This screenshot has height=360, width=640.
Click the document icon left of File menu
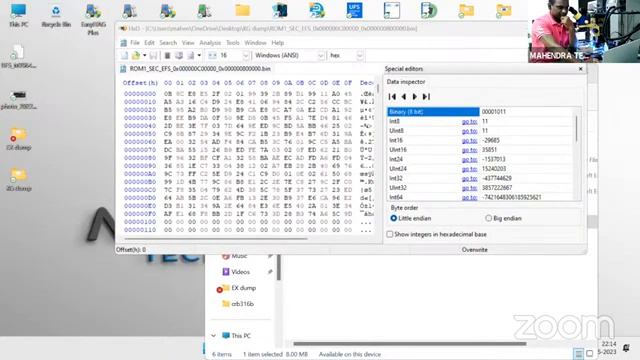[x=123, y=43]
